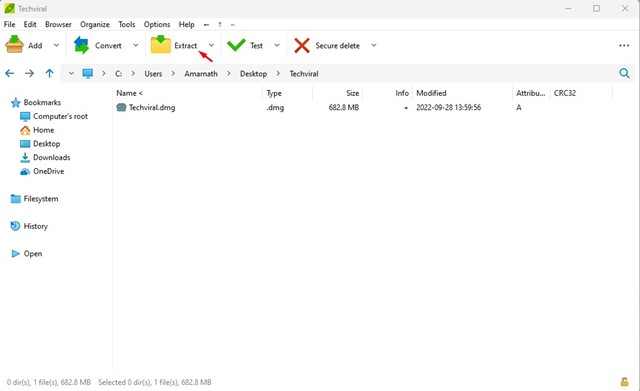Click Techviral in the breadcrumb
Screen dimensions: 640x391
(x=304, y=74)
